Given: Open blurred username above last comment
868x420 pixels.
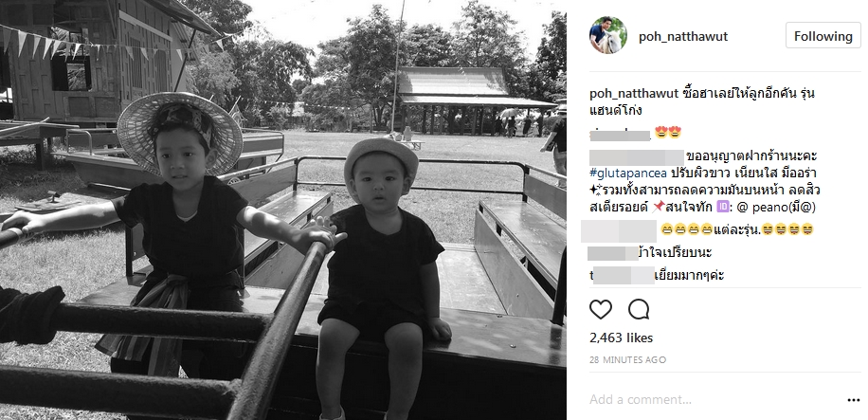Looking at the screenshot, I should [613, 253].
